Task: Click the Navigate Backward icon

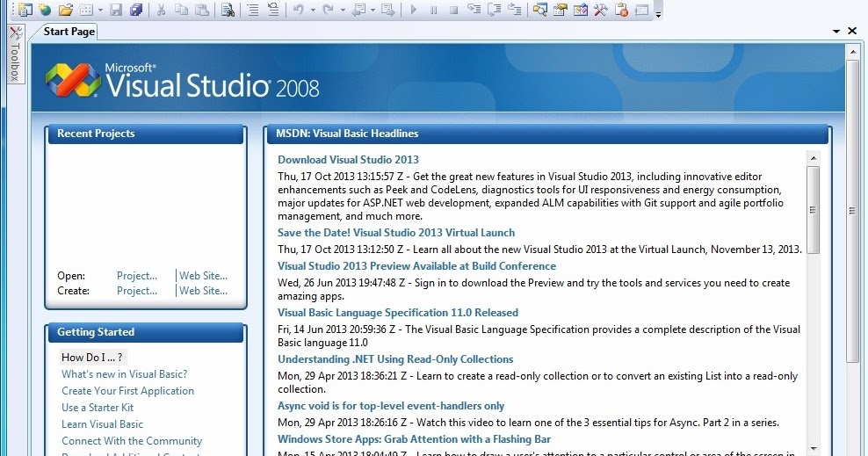Action: pyautogui.click(x=358, y=10)
